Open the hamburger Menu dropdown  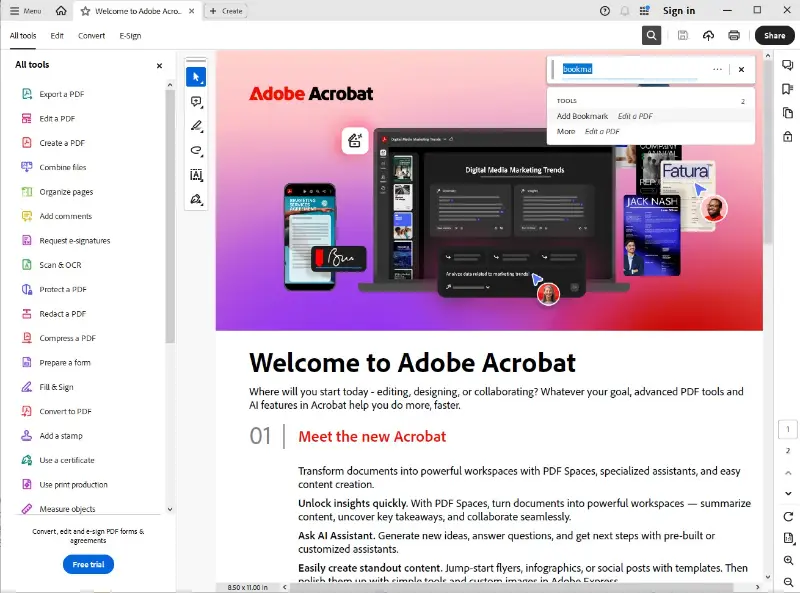coord(25,11)
